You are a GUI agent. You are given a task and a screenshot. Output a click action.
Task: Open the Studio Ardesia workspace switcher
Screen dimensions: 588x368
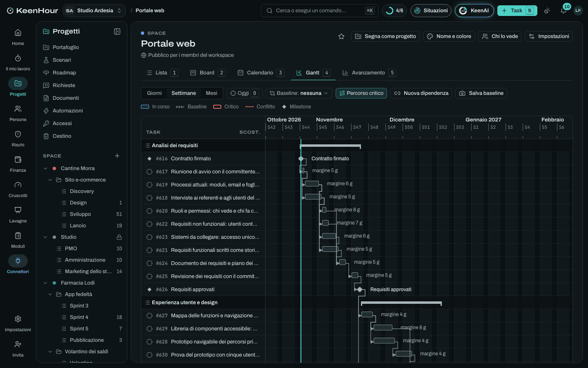[94, 11]
